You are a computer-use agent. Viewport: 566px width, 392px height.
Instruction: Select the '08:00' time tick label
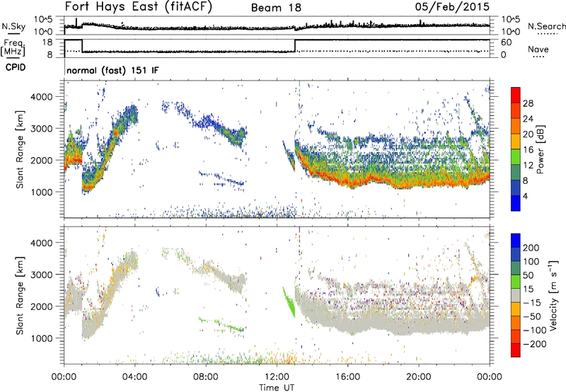pos(206,377)
